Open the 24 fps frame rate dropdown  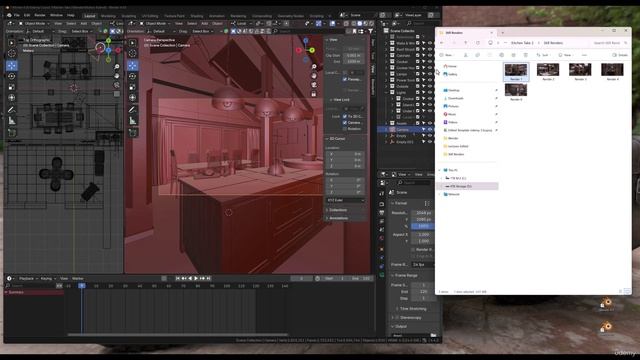422,264
